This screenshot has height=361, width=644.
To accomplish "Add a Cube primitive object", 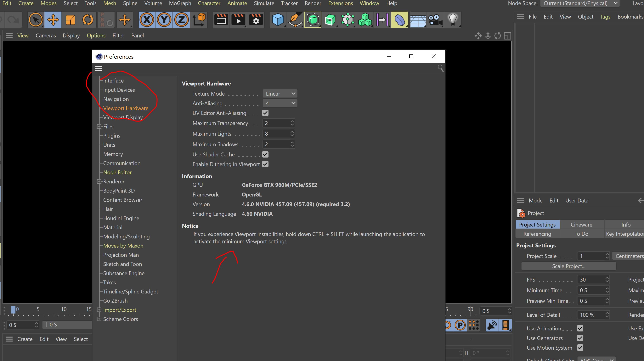I will (278, 19).
